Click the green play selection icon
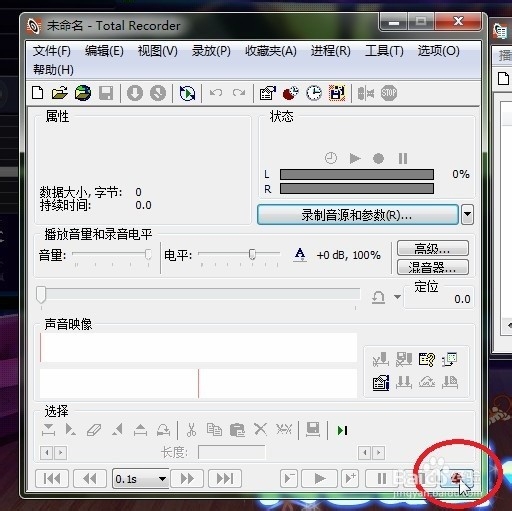The image size is (512, 511). 342,430
